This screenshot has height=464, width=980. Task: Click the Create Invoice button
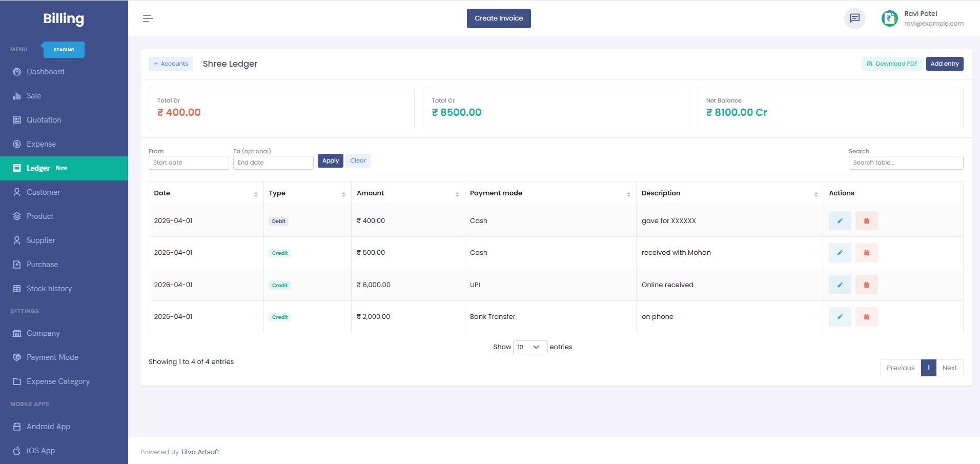(498, 18)
